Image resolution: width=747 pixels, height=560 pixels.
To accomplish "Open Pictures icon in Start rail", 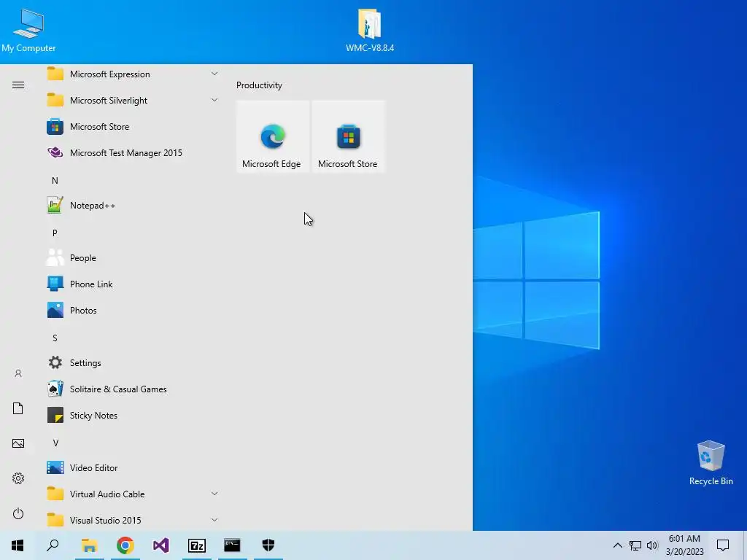I will coord(18,443).
